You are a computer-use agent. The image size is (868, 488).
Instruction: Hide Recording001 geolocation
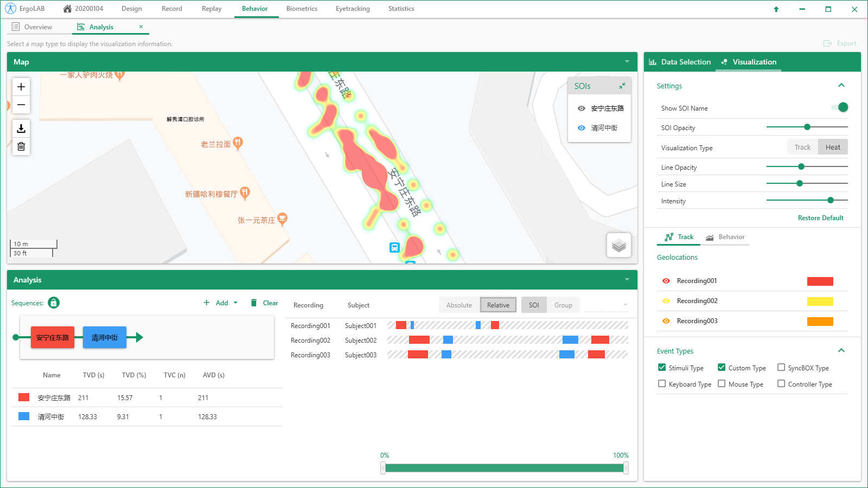click(666, 281)
